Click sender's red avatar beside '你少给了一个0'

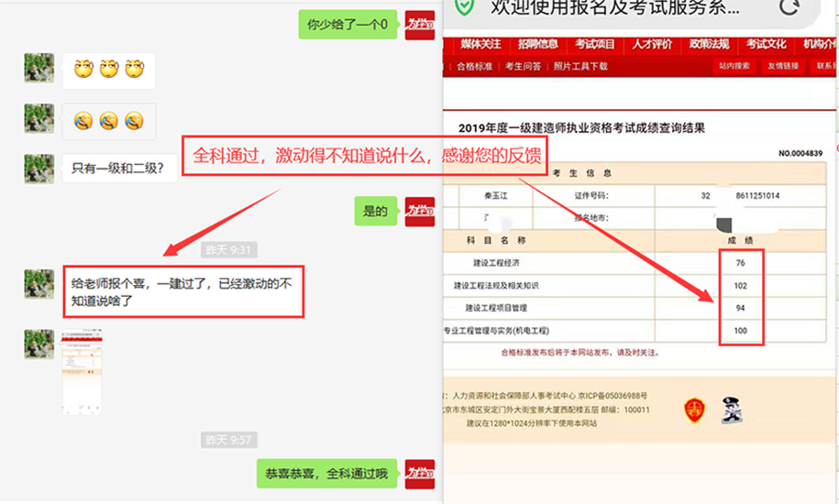coord(420,24)
